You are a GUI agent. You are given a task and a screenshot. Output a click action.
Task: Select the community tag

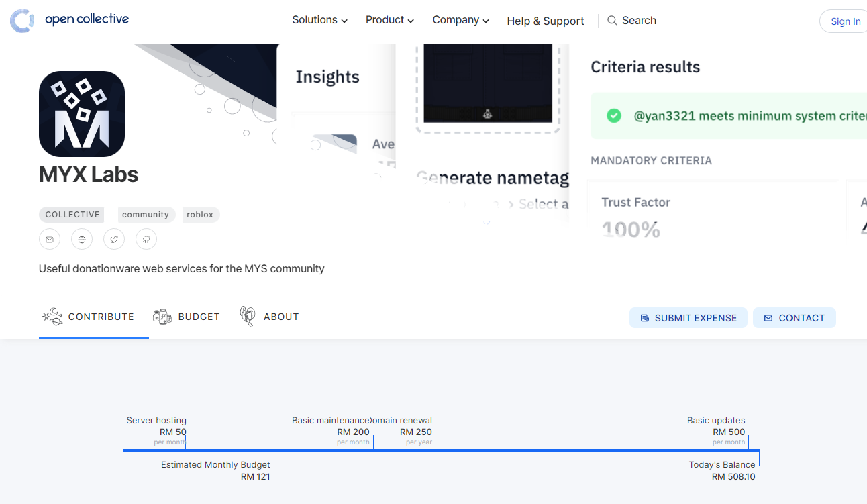[x=146, y=215]
